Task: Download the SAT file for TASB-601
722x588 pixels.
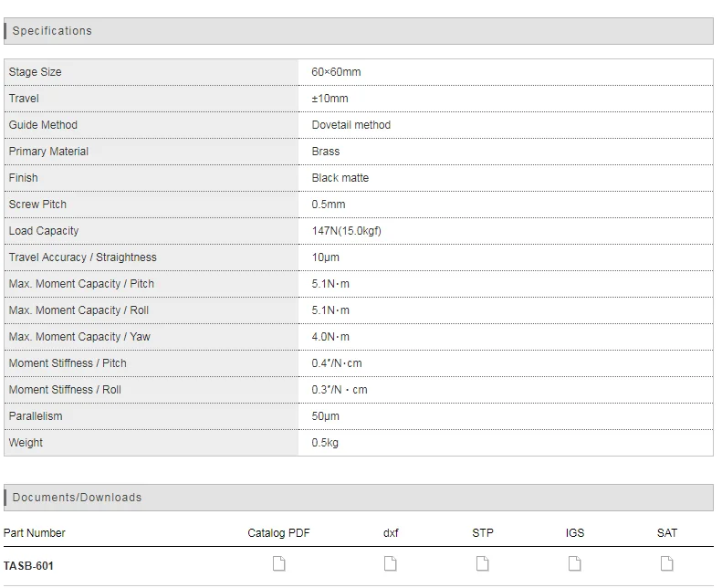Action: [667, 564]
